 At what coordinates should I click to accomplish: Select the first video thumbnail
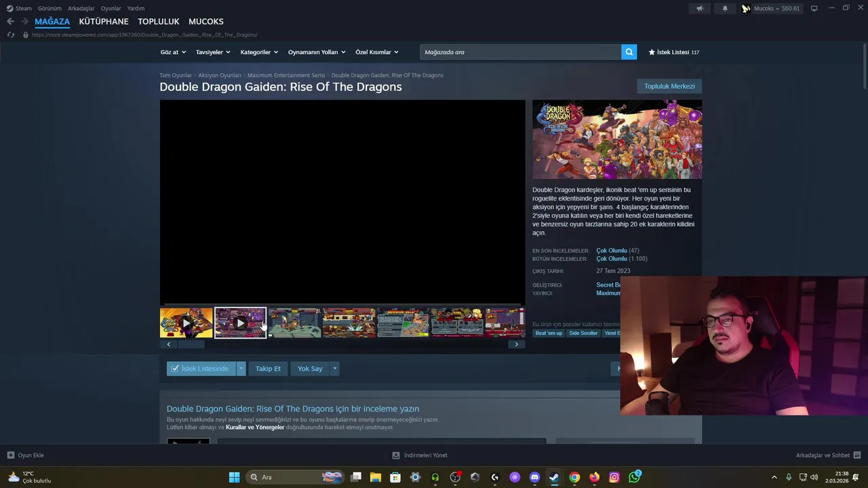click(186, 323)
